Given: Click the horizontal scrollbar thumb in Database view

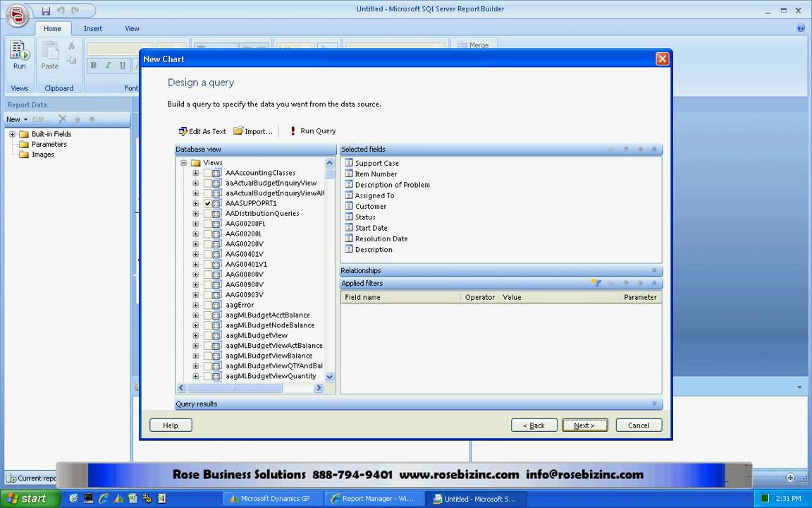Looking at the screenshot, I should coord(235,388).
